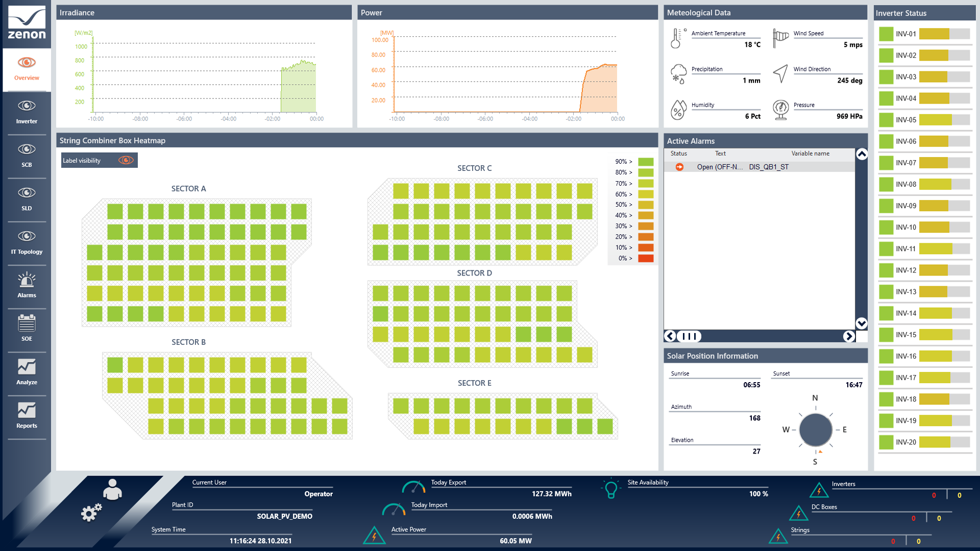Click alarm list right chevron
Viewport: 980px width, 551px height.
[x=848, y=336]
